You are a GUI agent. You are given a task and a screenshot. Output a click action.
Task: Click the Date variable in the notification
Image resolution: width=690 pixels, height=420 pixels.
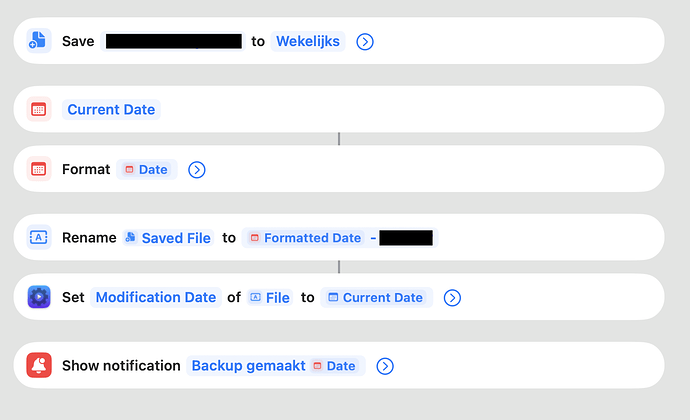(334, 365)
